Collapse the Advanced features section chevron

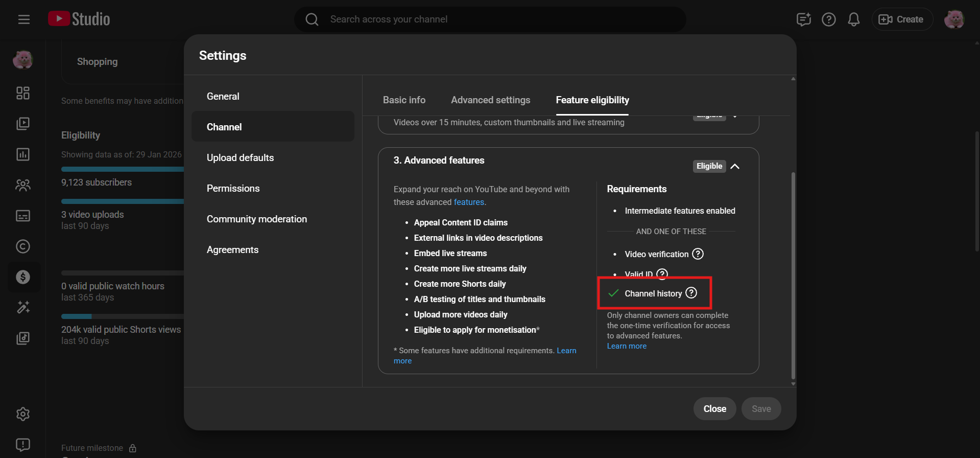point(735,166)
